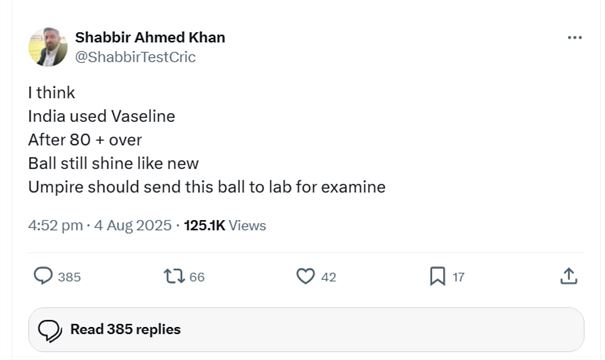The height and width of the screenshot is (360, 605).
Task: Click the 4 Aug 2025 date
Action: coord(133,225)
